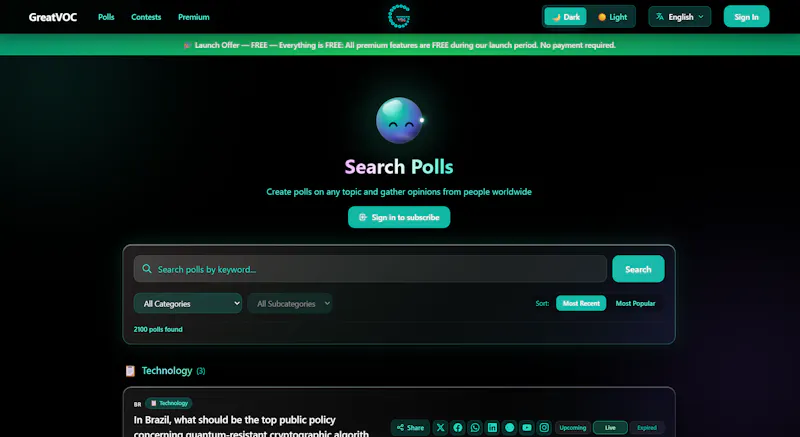Click the moon icon in Dark toggle

(556, 17)
